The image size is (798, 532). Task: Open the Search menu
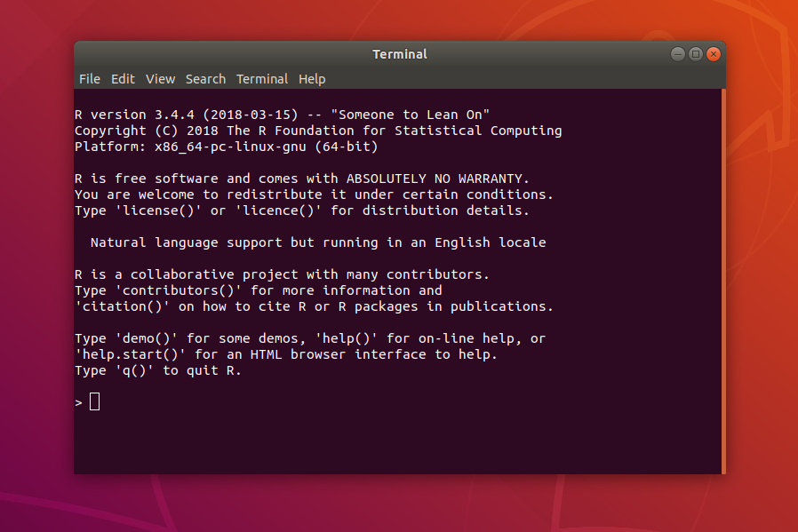click(205, 79)
